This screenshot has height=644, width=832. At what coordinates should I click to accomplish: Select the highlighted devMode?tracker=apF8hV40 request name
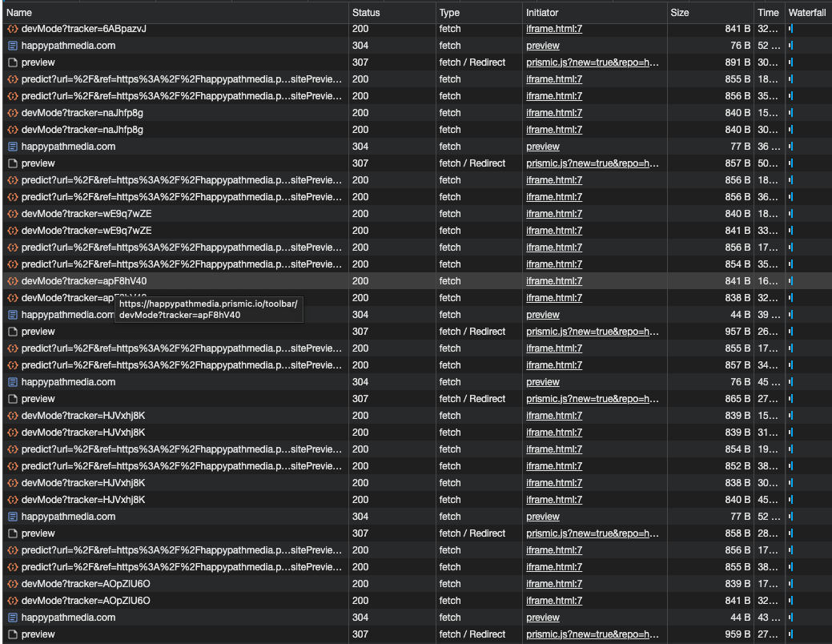tap(84, 281)
